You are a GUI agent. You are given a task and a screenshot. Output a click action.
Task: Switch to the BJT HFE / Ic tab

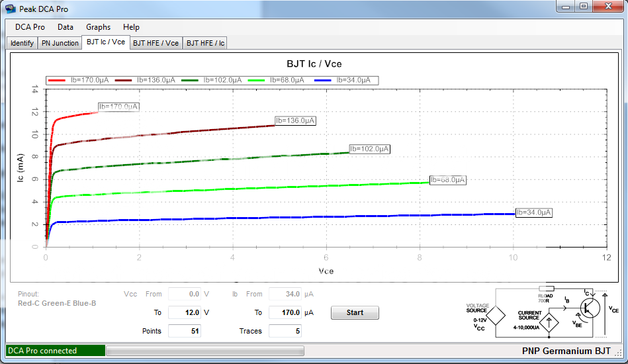[x=205, y=43]
